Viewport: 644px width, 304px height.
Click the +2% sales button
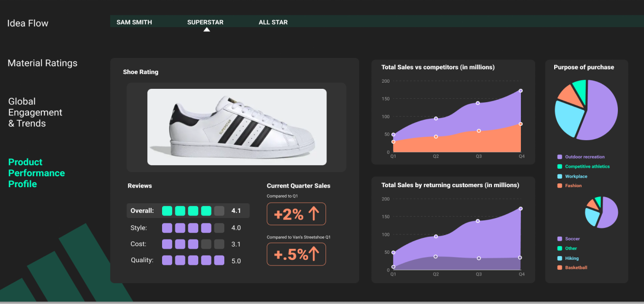click(x=296, y=214)
